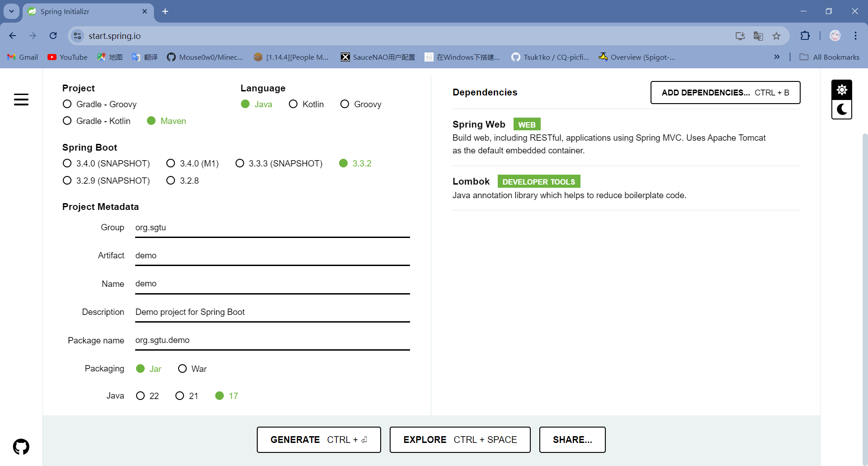Open a new browser tab
The image size is (868, 466).
165,11
